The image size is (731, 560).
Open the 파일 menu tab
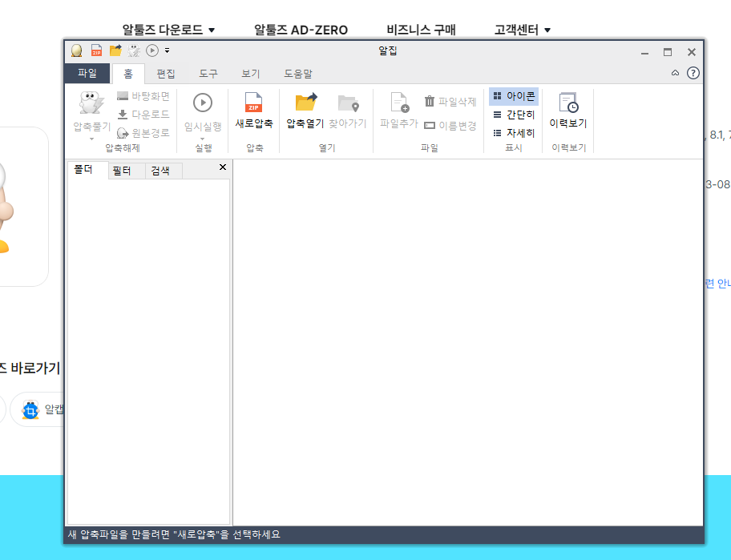[x=87, y=73]
